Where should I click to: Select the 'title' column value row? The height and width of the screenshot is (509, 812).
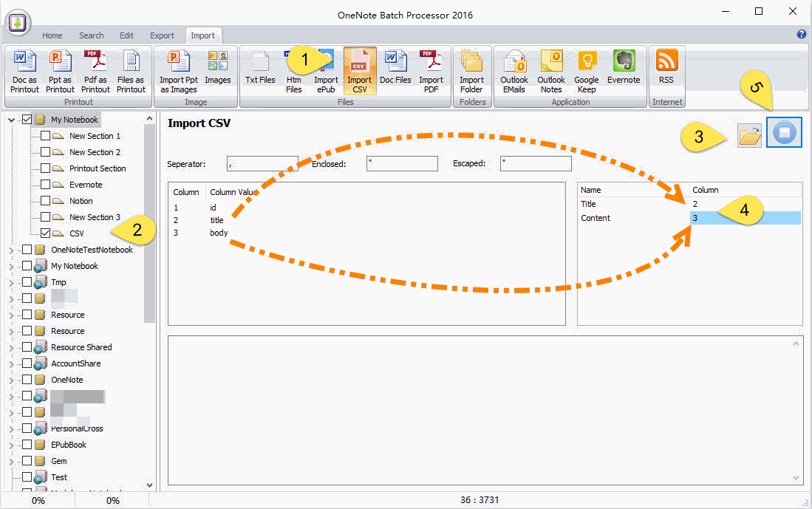coord(366,220)
